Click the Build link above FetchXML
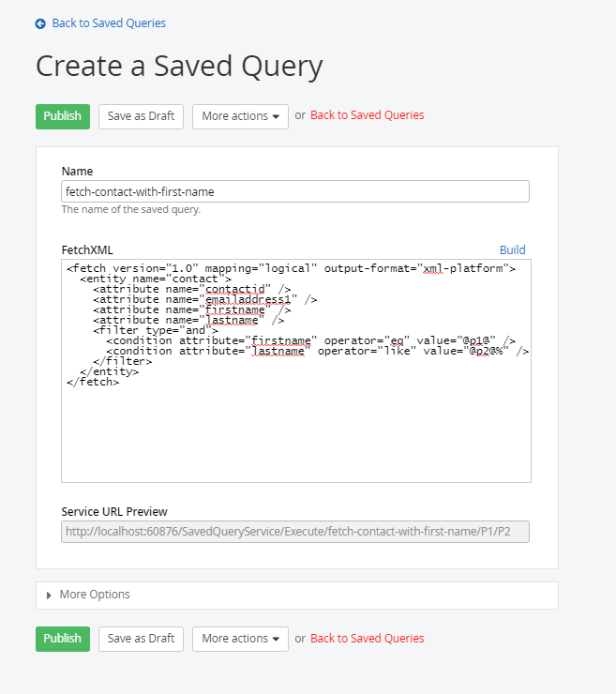 point(513,250)
